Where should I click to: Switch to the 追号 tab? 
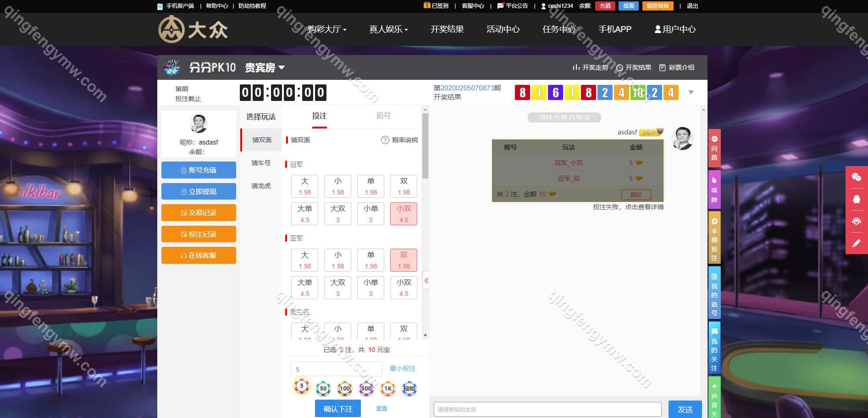coord(383,116)
